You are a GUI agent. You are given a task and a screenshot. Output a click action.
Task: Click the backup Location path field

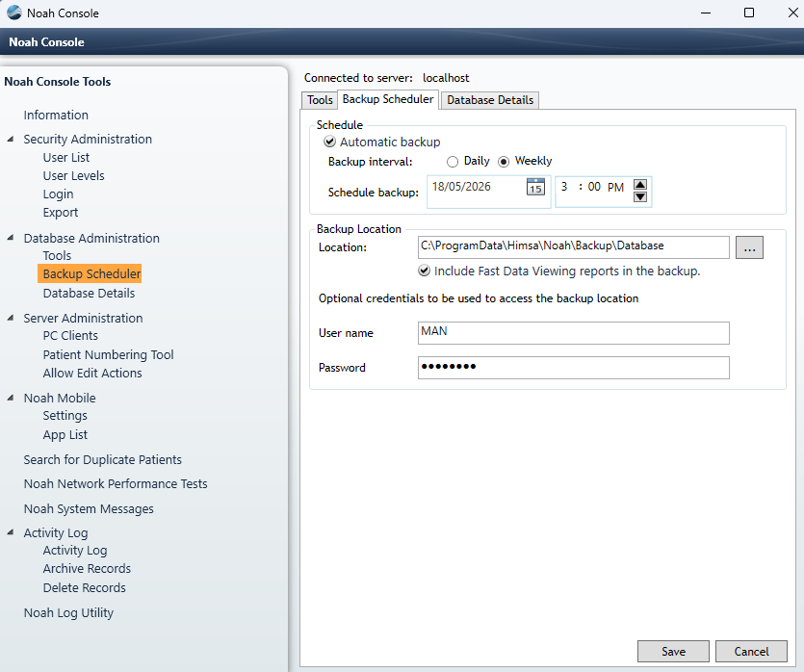[x=573, y=247]
